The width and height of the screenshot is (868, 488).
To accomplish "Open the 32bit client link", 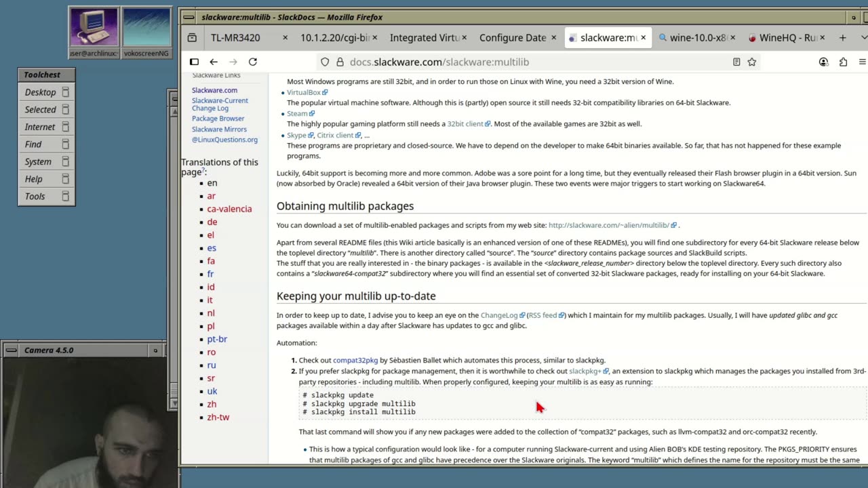I will [x=468, y=124].
